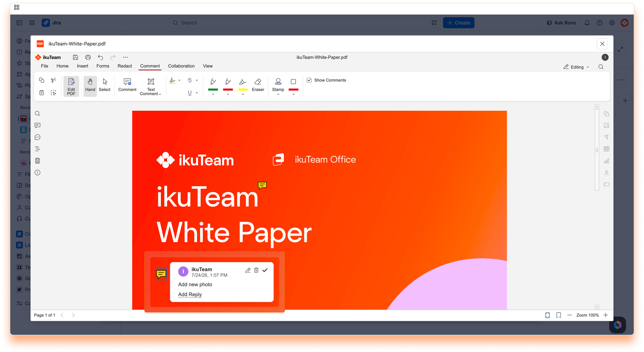This screenshot has width=644, height=352.
Task: Open the comments panel in left sidebar
Action: coord(38,125)
